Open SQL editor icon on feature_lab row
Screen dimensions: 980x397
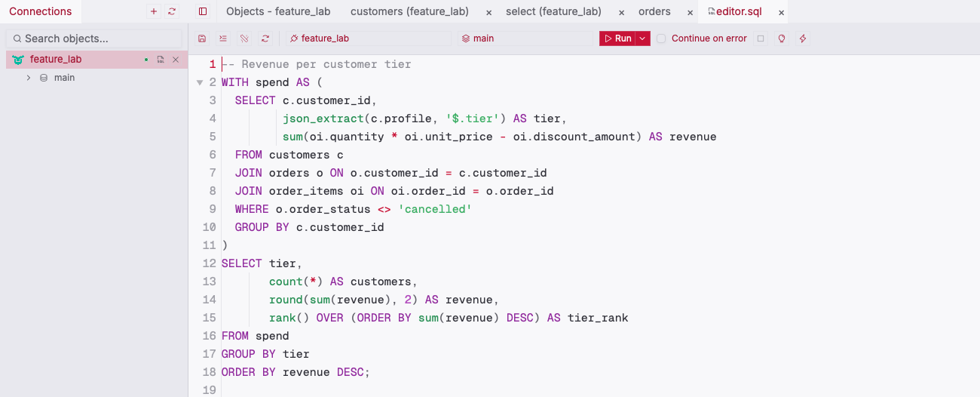click(161, 60)
